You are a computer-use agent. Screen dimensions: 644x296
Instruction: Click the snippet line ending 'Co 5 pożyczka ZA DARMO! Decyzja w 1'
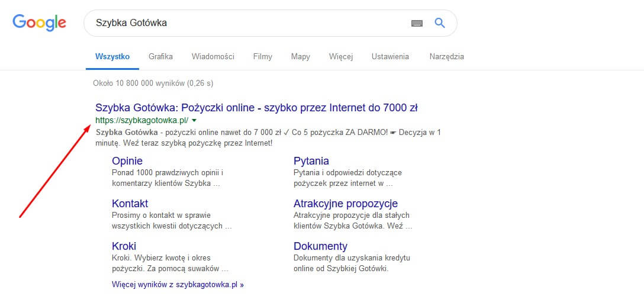(x=268, y=133)
